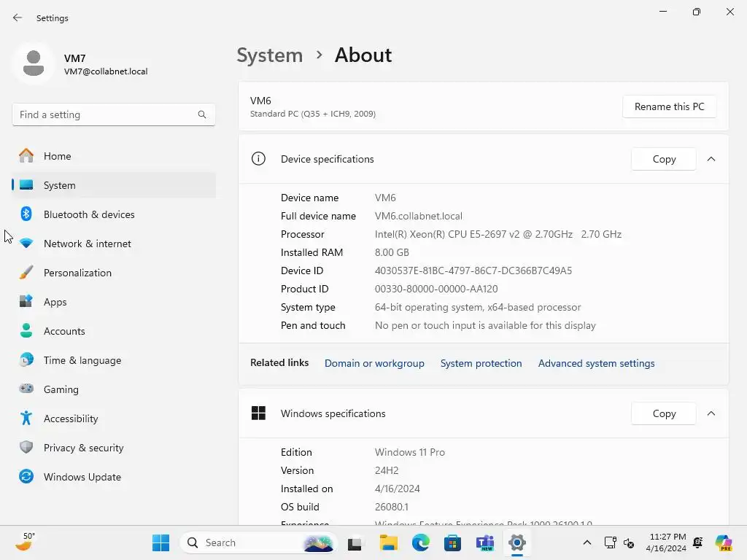Collapse the Windows specifications section
Screen dimensions: 747x560
711,413
